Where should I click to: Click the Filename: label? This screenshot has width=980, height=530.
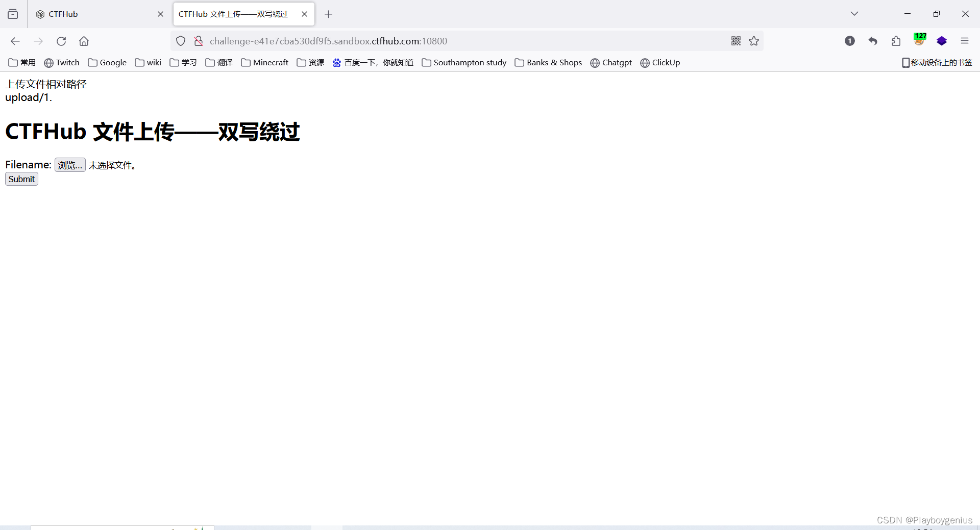28,165
